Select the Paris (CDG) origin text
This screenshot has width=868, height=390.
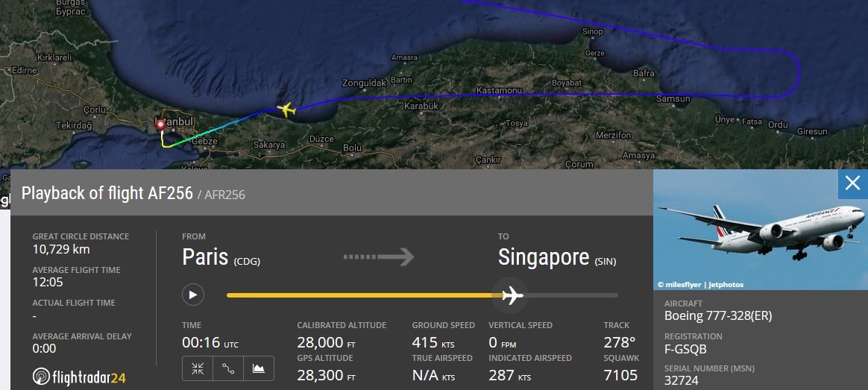pos(221,257)
